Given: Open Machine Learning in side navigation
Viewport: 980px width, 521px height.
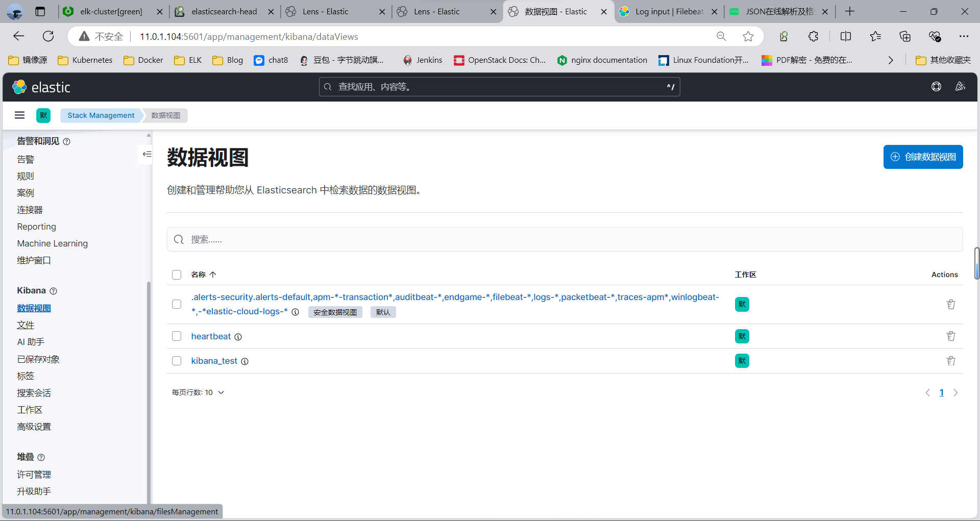Looking at the screenshot, I should tap(52, 243).
